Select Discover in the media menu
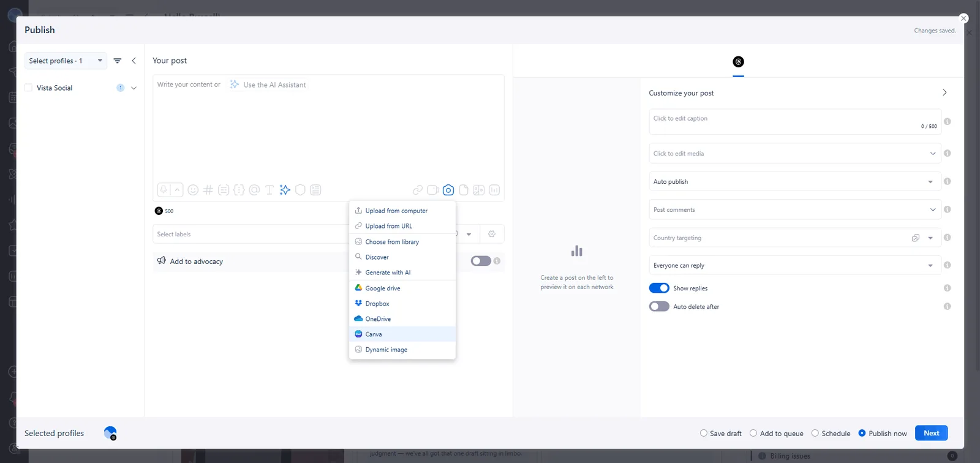The image size is (980, 463). coord(402,257)
